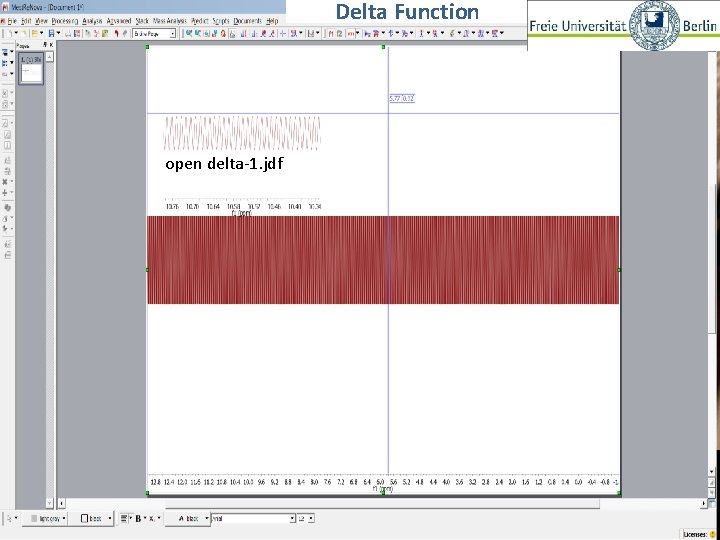
Task: Click the red FID spectrum band
Action: 383,260
